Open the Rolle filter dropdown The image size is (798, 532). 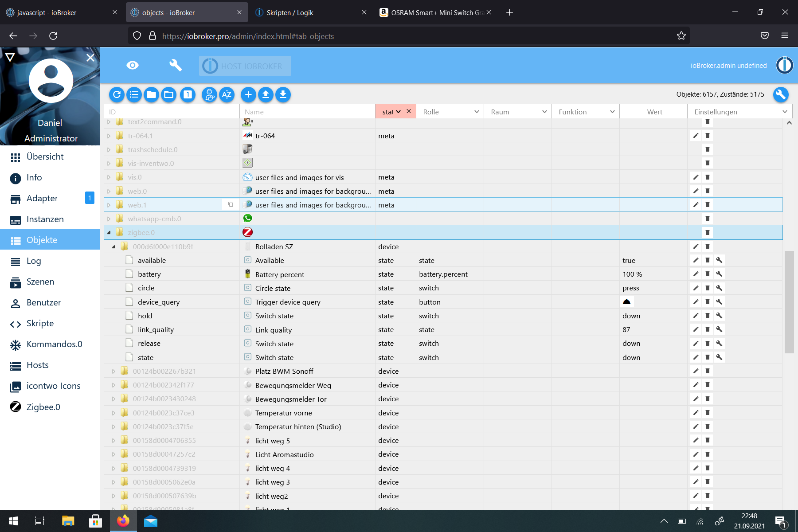(450, 112)
